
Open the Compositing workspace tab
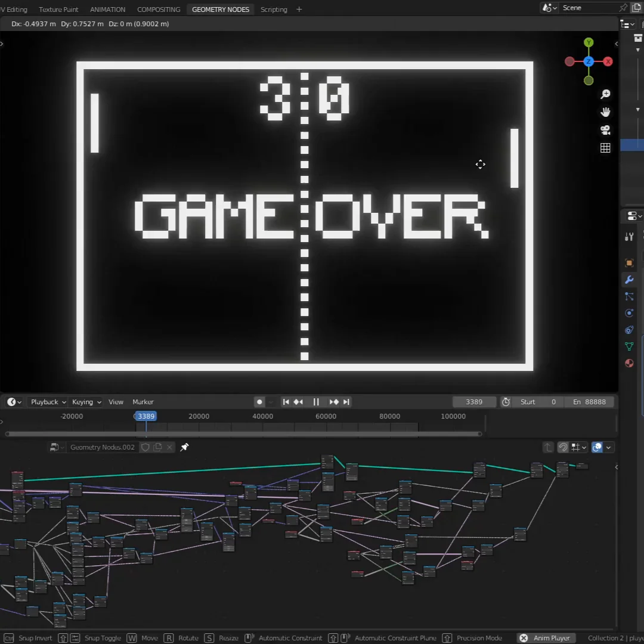point(159,10)
